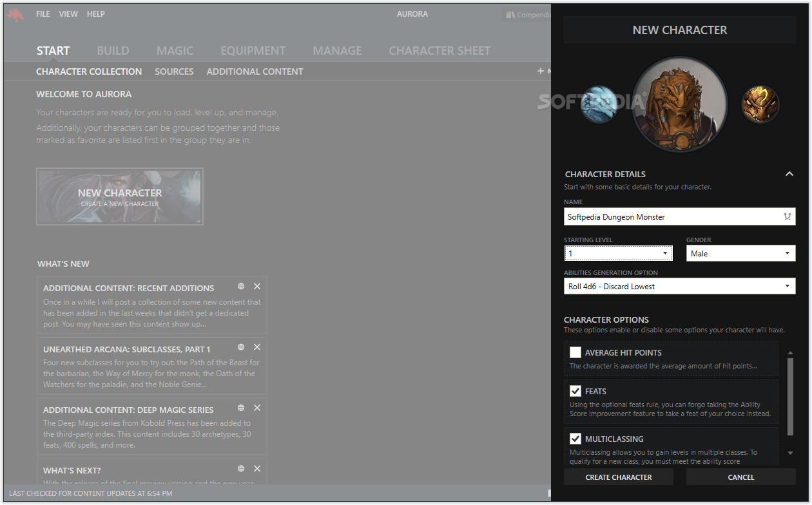The image size is (812, 505).
Task: Expand the Abilities Generation Option dropdown
Action: click(680, 286)
